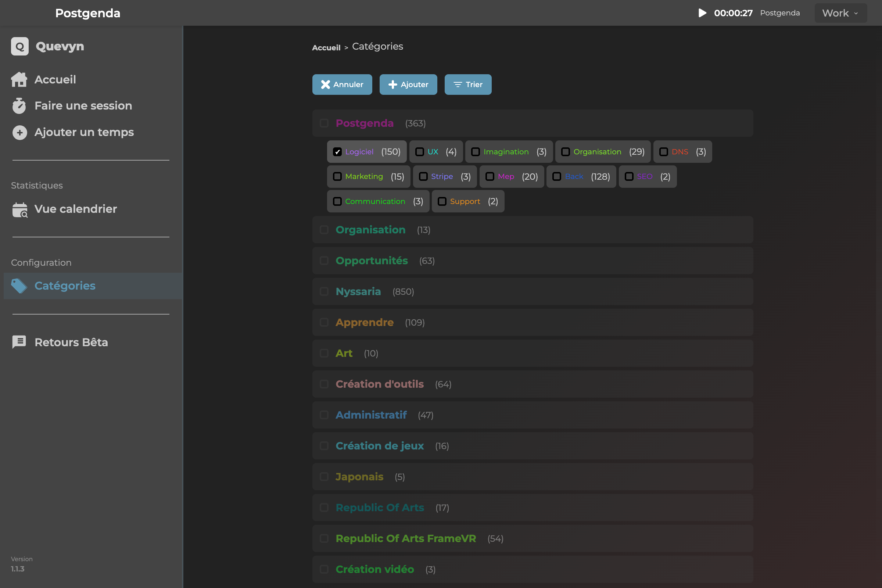Click the chat icon for Retours Bêta
This screenshot has width=882, height=588.
point(19,342)
